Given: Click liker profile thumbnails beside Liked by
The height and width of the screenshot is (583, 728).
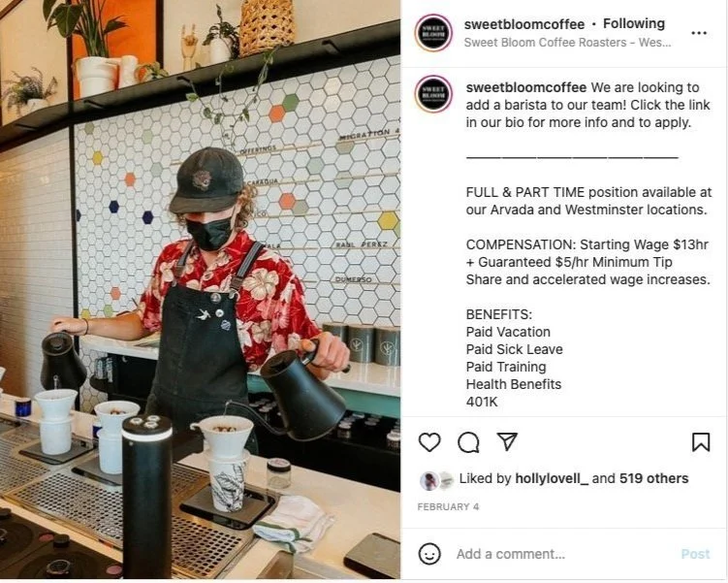Looking at the screenshot, I should pos(437,480).
